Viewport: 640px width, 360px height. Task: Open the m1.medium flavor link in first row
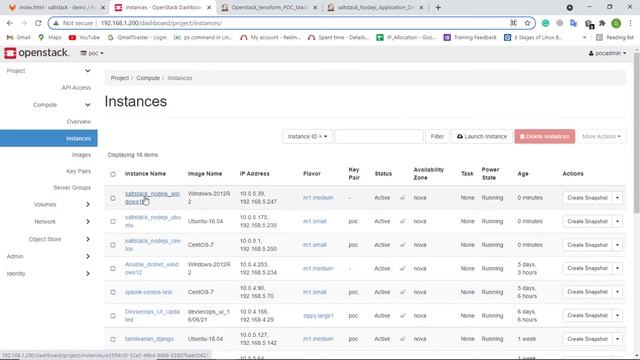point(318,198)
